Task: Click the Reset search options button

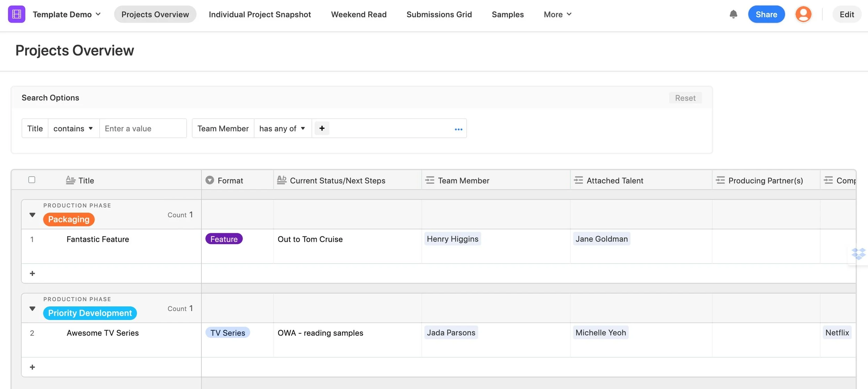Action: coord(685,98)
